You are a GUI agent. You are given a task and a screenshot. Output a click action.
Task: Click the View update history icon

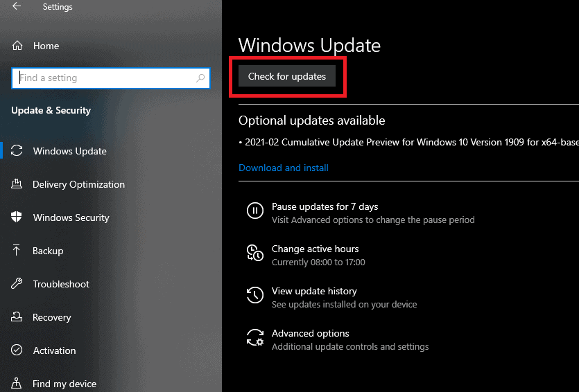click(254, 295)
